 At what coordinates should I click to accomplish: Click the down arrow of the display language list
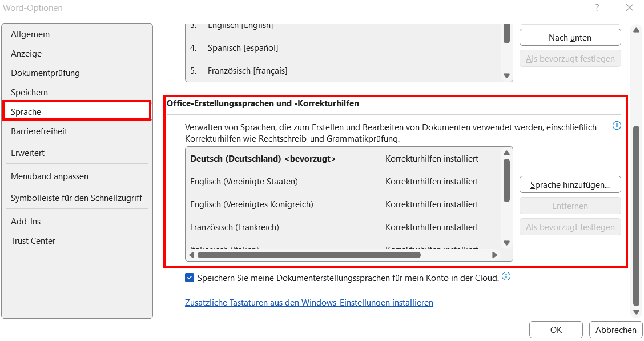click(x=506, y=75)
